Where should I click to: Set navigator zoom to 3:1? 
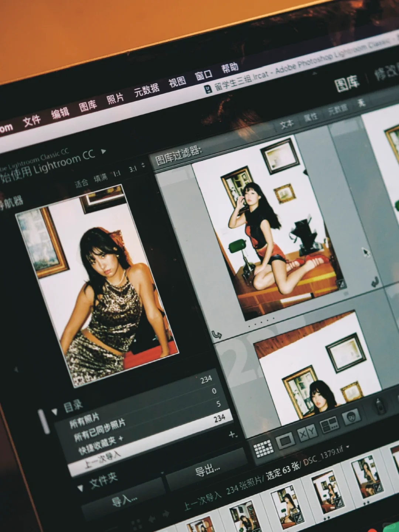point(133,169)
